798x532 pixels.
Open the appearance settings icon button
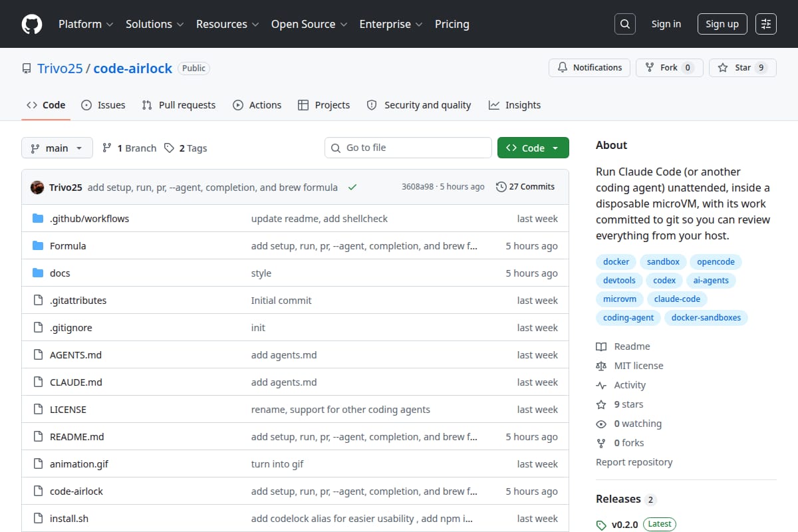[766, 24]
